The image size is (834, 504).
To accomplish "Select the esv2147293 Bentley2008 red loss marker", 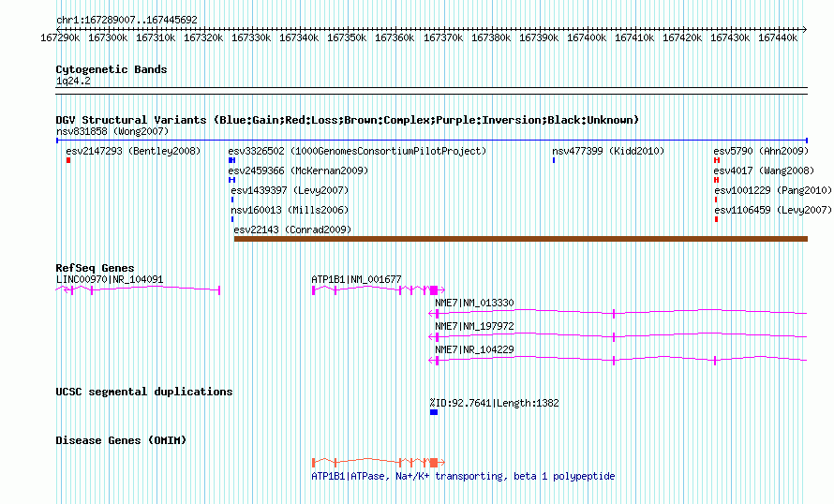I will [x=68, y=160].
